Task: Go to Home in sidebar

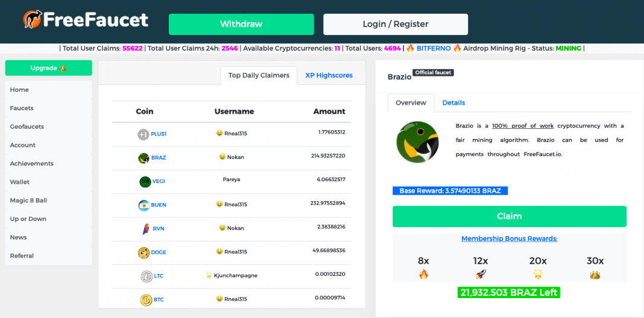Action: [x=48, y=90]
